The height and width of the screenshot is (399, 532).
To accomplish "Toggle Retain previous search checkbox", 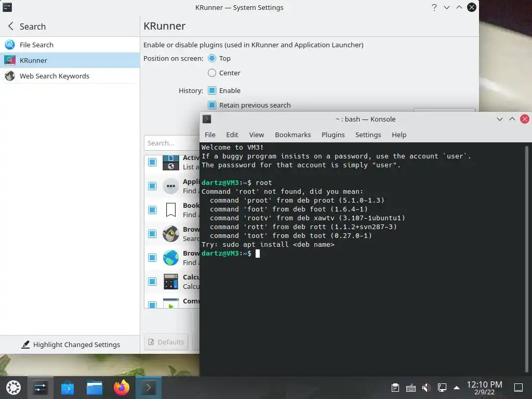I will pyautogui.click(x=212, y=105).
